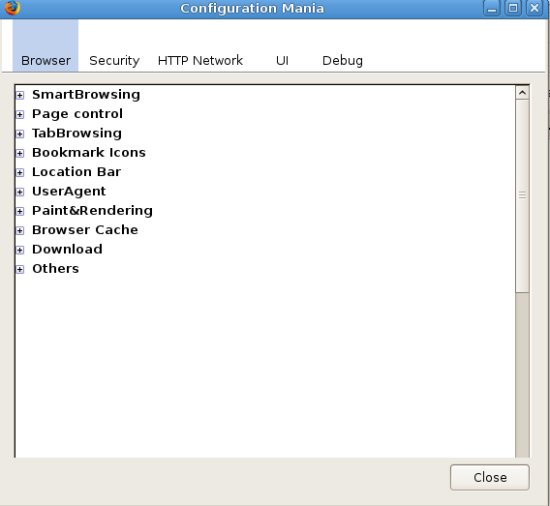Image resolution: width=550 pixels, height=506 pixels.
Task: Minimize the Configuration Mania window
Action: (492, 8)
